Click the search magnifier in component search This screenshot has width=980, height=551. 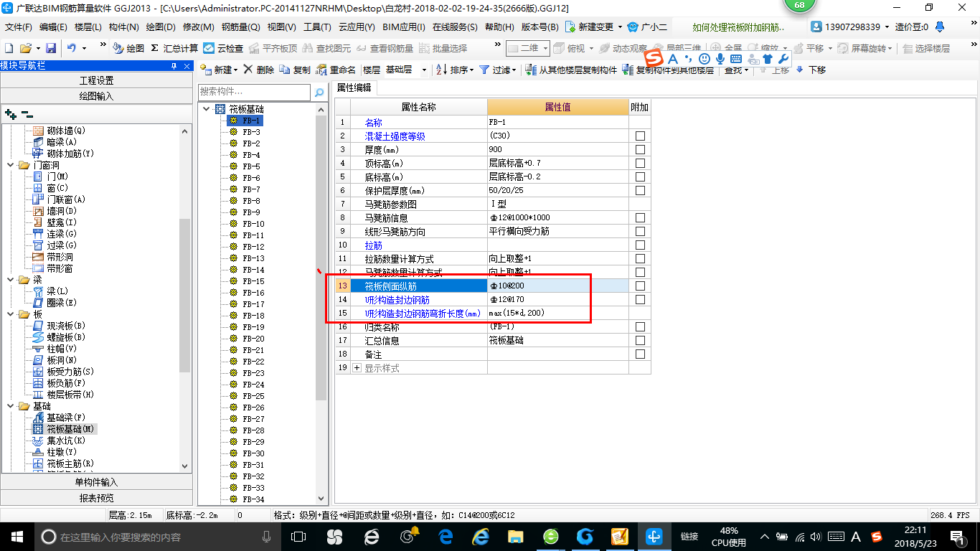pyautogui.click(x=319, y=93)
